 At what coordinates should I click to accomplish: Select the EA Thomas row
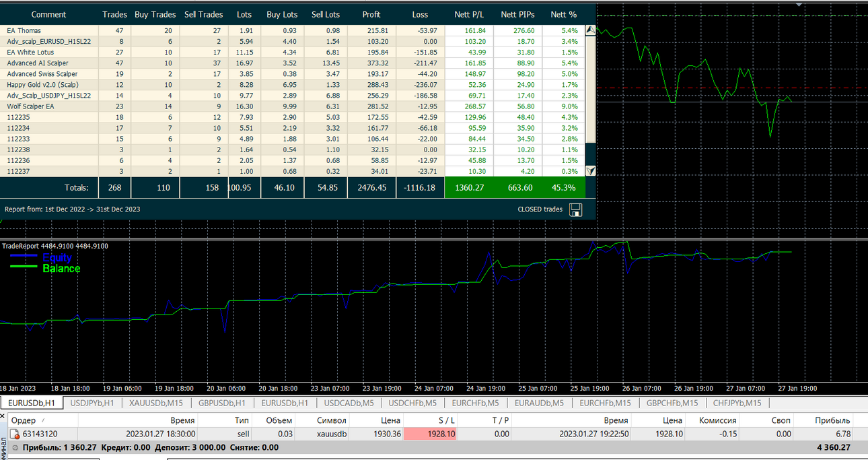[293, 30]
